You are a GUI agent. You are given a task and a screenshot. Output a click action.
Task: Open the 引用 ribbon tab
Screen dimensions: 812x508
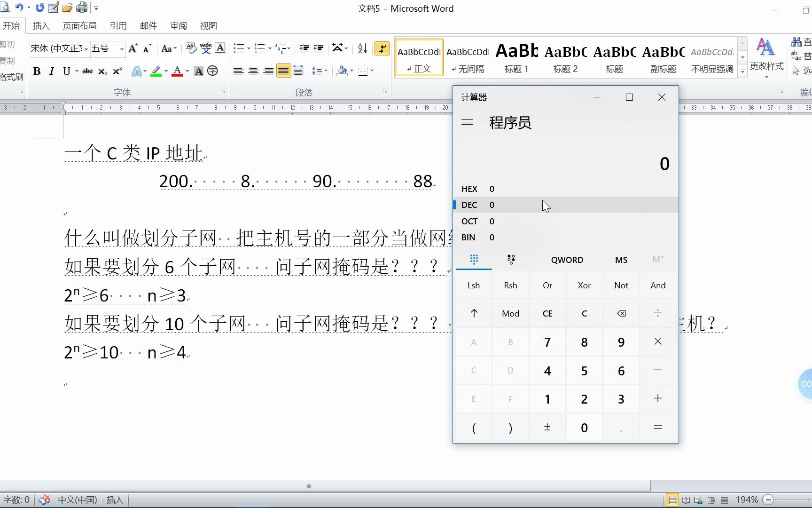[x=118, y=26]
